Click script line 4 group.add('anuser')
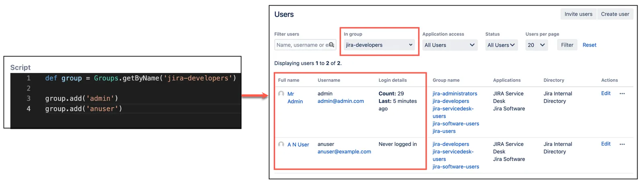The height and width of the screenshot is (186, 644). (x=83, y=108)
